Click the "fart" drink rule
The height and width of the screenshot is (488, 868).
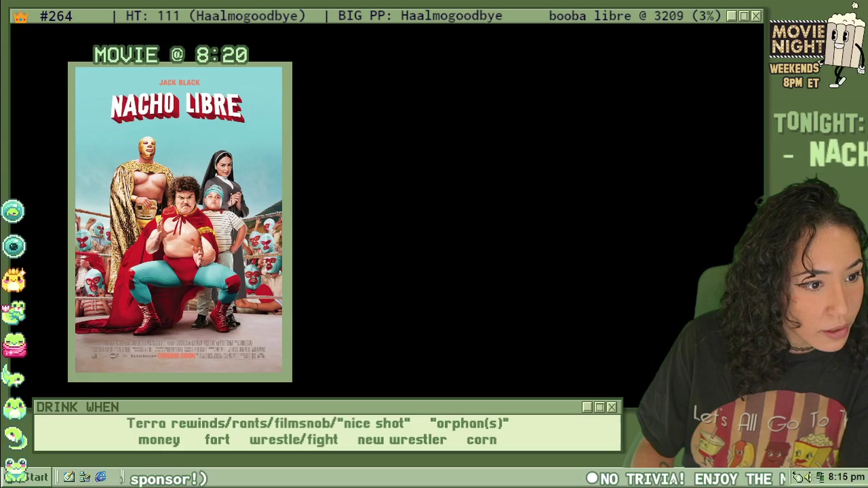click(x=217, y=439)
